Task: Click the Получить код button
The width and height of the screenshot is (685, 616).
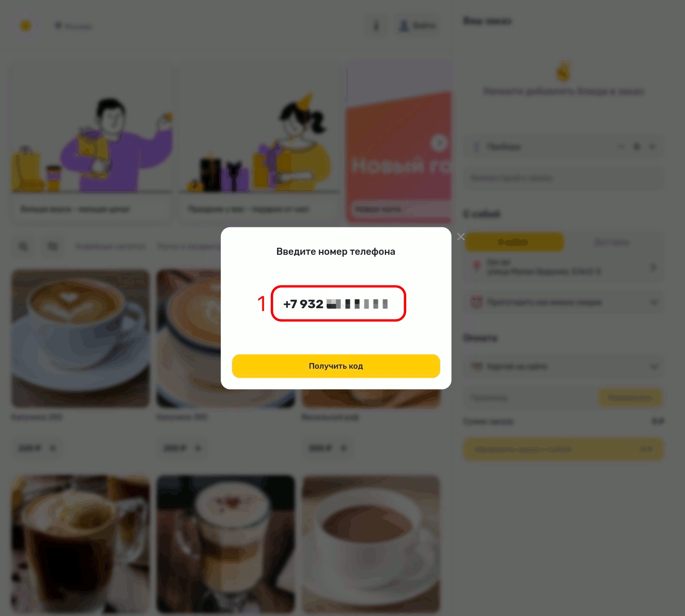Action: point(336,366)
